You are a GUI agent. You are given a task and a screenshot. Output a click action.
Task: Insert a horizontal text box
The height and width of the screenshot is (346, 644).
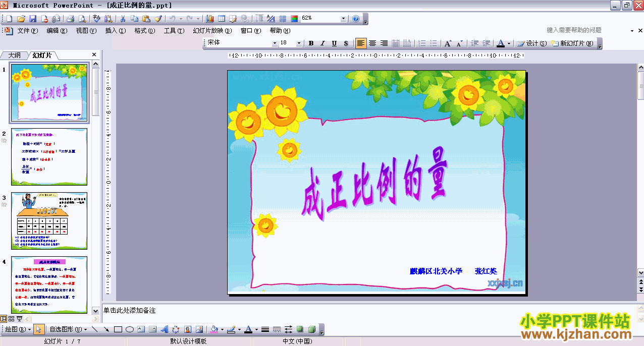click(141, 329)
